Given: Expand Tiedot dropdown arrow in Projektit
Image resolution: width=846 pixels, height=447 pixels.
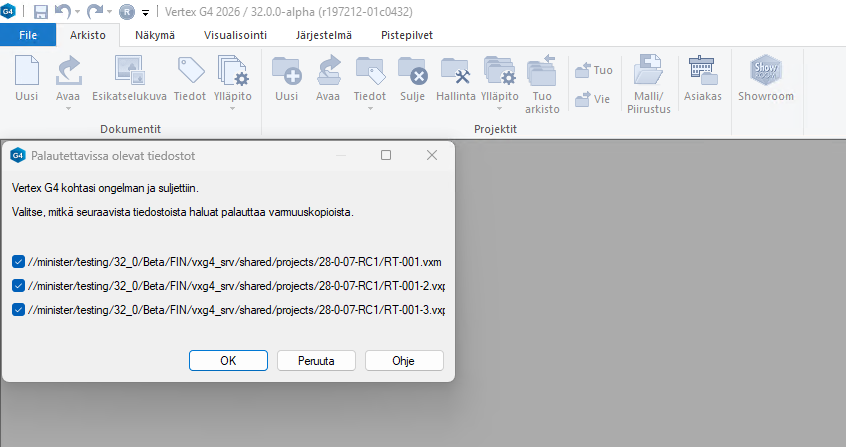Looking at the screenshot, I should tap(370, 109).
